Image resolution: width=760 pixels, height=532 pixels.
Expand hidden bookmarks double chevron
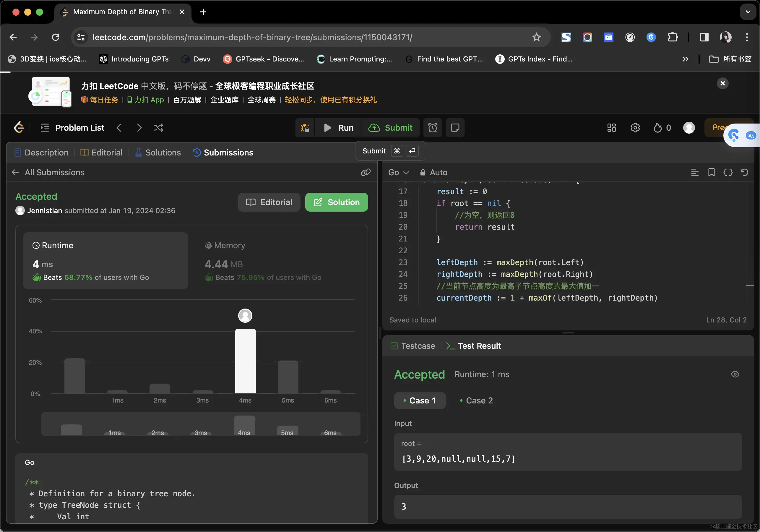685,59
